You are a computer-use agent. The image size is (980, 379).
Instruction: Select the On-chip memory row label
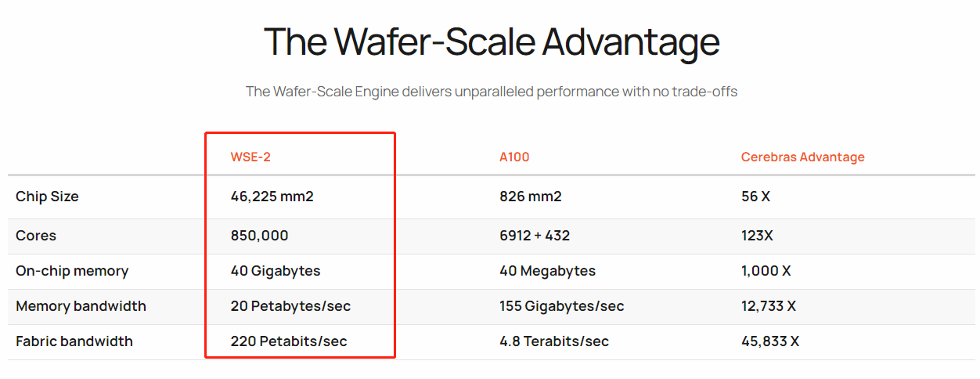72,271
